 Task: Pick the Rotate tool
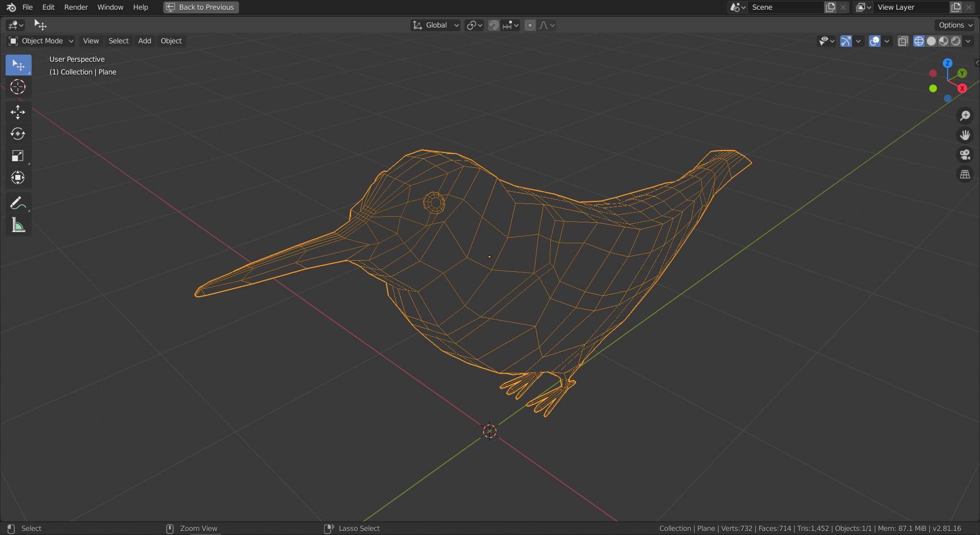[x=18, y=134]
